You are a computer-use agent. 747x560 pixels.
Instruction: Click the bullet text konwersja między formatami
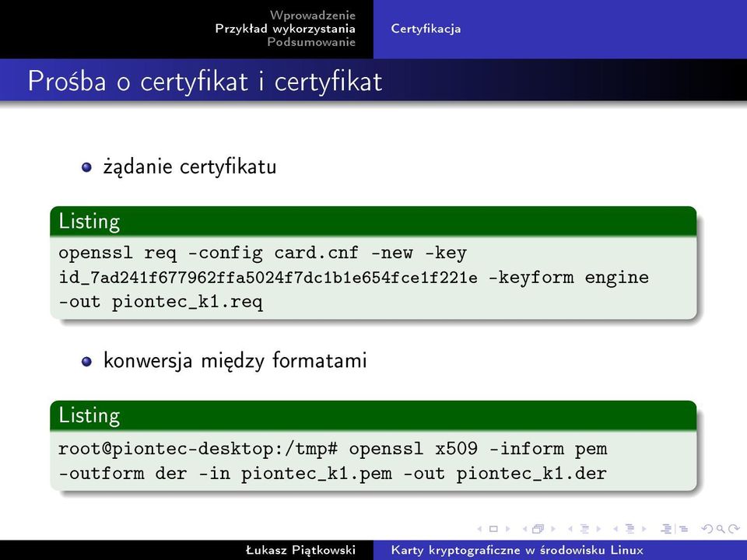tap(235, 360)
